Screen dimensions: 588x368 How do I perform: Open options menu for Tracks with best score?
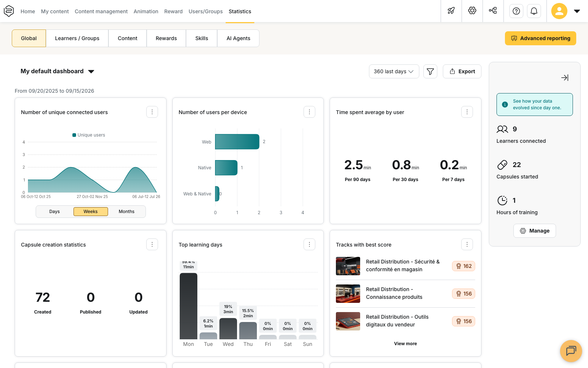point(467,244)
